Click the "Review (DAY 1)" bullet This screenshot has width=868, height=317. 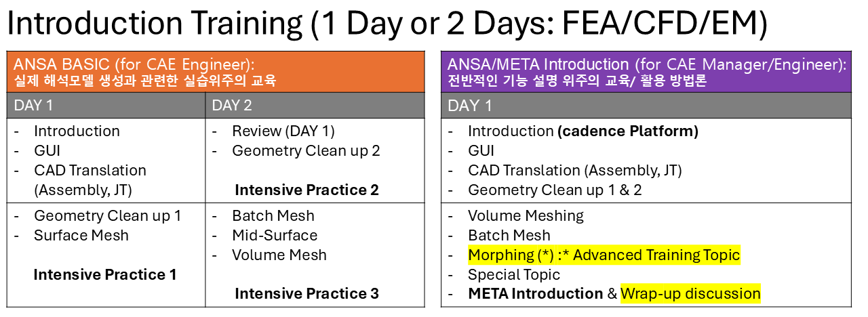click(x=283, y=131)
